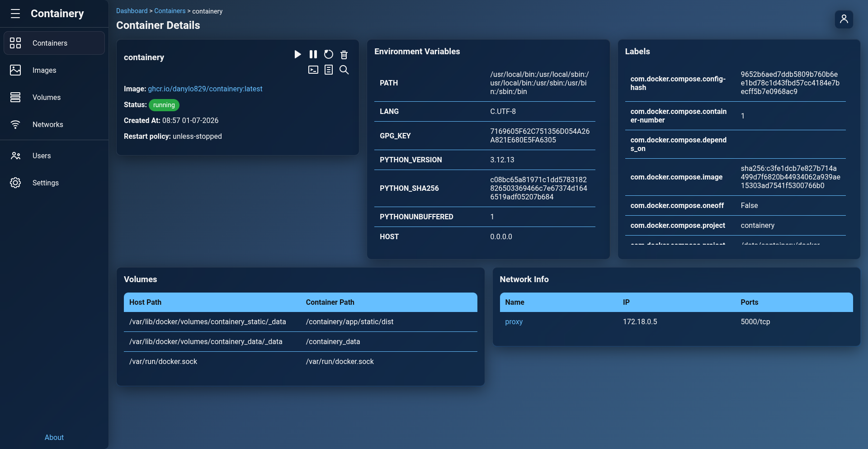Click the /containery/app/static/dist container path
The image size is (868, 449).
[349, 321]
